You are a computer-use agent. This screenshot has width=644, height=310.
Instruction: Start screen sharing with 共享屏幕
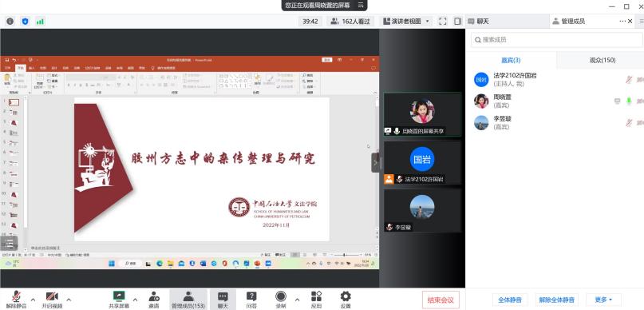(119, 300)
